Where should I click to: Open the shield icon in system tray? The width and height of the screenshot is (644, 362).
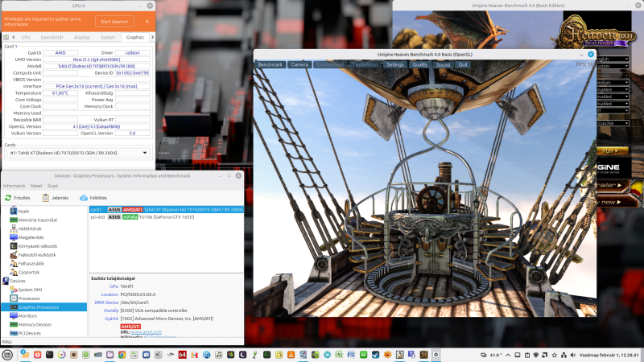pos(536,355)
